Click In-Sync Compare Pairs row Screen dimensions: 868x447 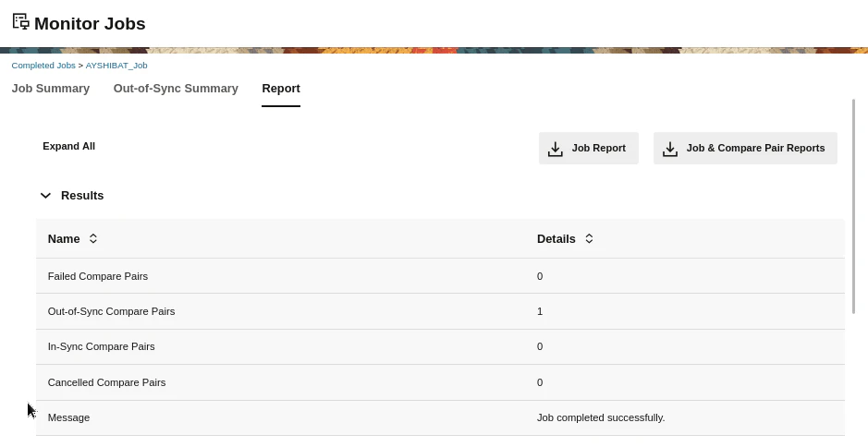pos(440,347)
